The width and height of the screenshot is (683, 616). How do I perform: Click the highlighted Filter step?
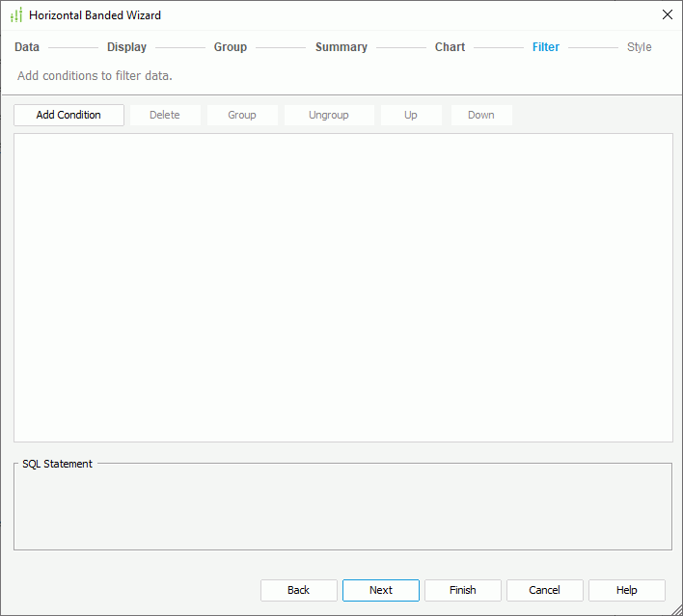[546, 47]
